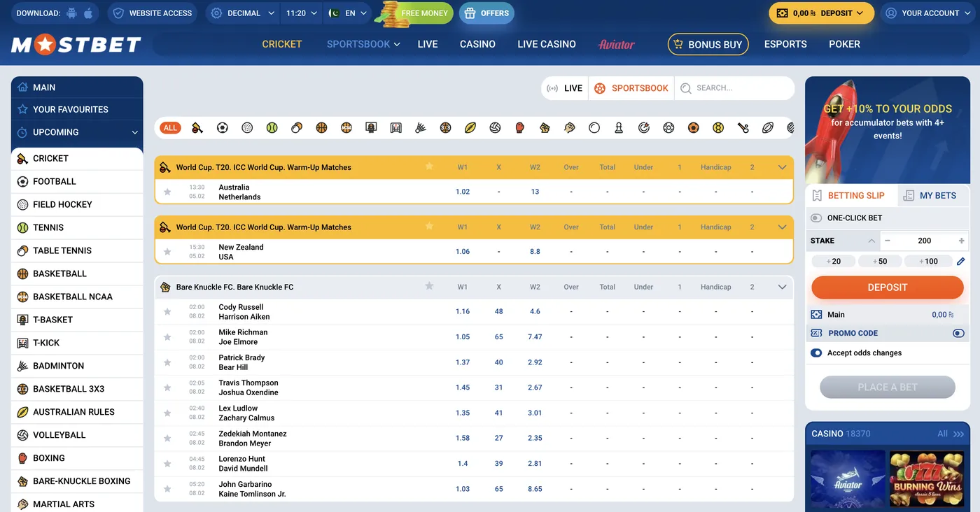Click the Android download icon
Screen dimensions: 980x512
(x=70, y=13)
